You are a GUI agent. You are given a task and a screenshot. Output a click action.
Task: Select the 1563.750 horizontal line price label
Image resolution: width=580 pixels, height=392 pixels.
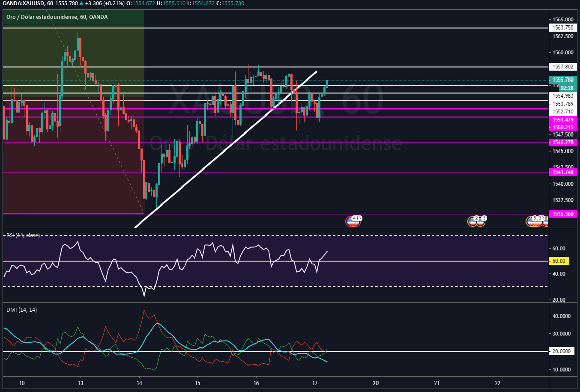(x=562, y=27)
